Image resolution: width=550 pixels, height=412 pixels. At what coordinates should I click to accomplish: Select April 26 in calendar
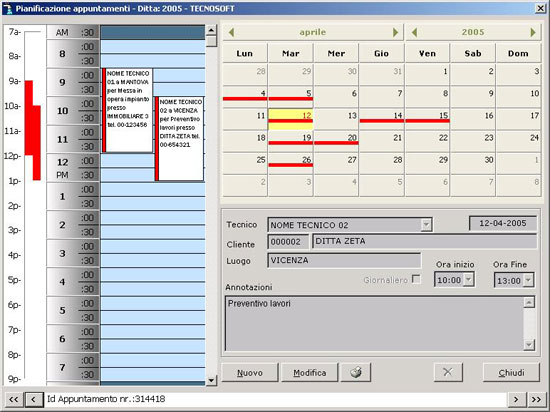290,163
